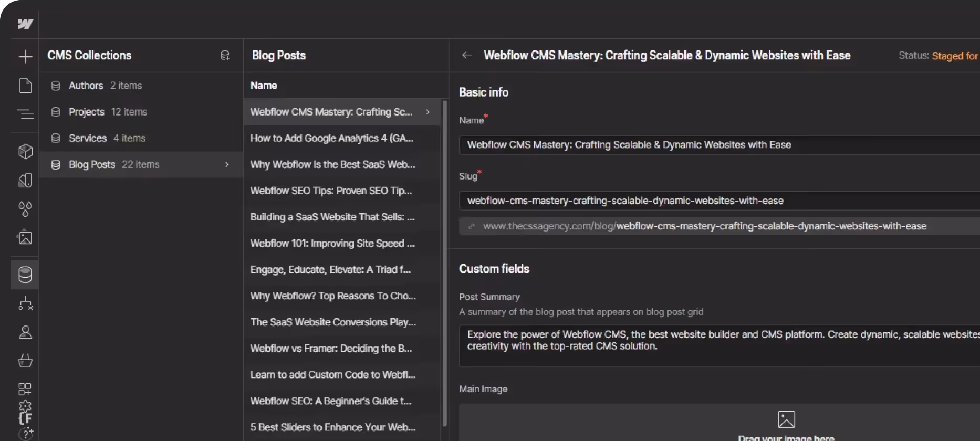Expand chevron on Blog Posts collection row

coord(227,164)
